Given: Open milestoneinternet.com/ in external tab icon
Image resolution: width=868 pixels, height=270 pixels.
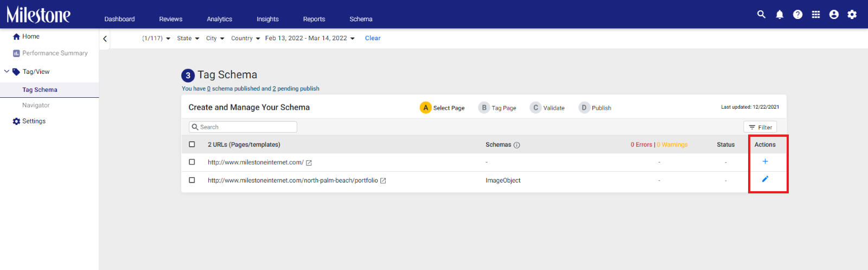Looking at the screenshot, I should 309,163.
